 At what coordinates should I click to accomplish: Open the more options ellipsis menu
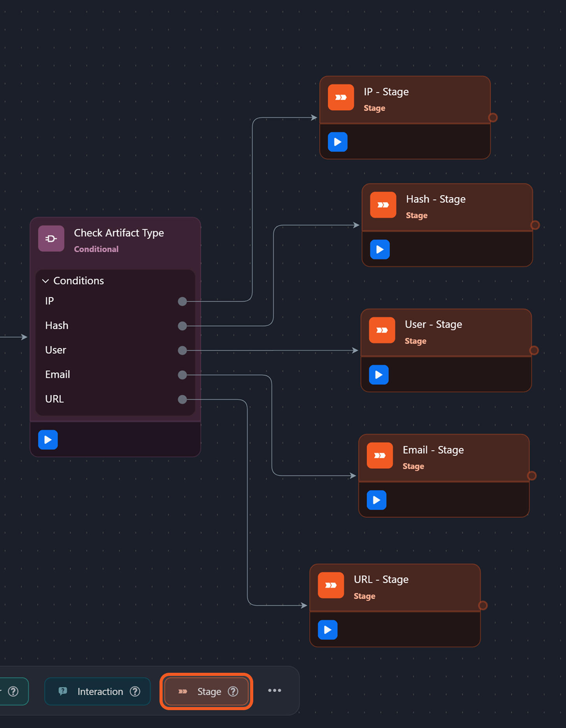point(275,691)
